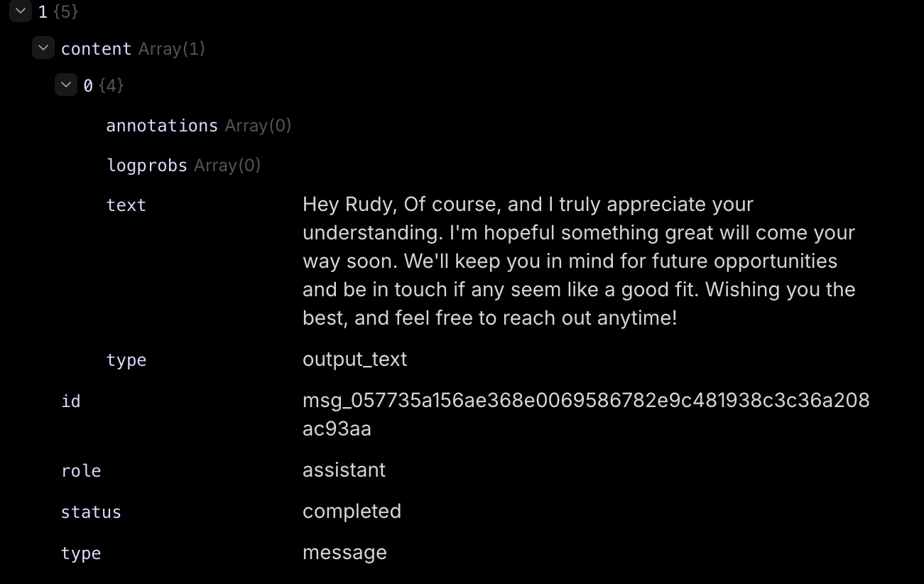Select the message type value
This screenshot has width=924, height=584.
coord(345,552)
